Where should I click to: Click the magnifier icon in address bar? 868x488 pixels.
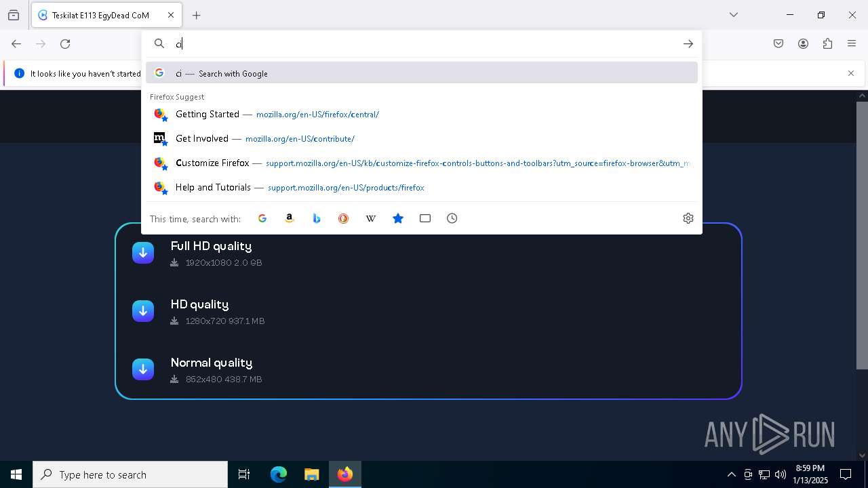pos(159,43)
